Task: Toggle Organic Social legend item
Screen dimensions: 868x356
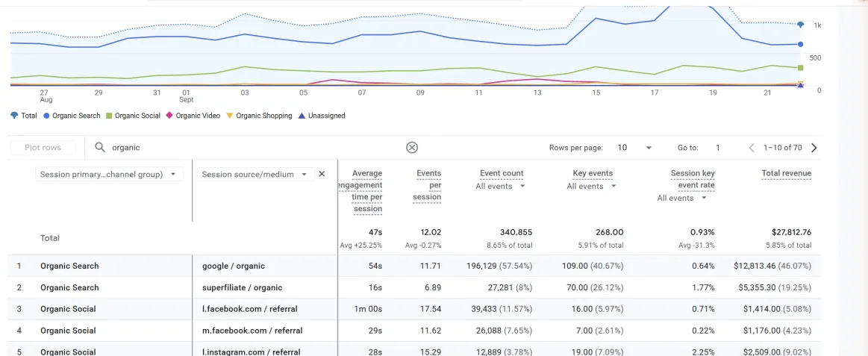Action: click(x=134, y=116)
